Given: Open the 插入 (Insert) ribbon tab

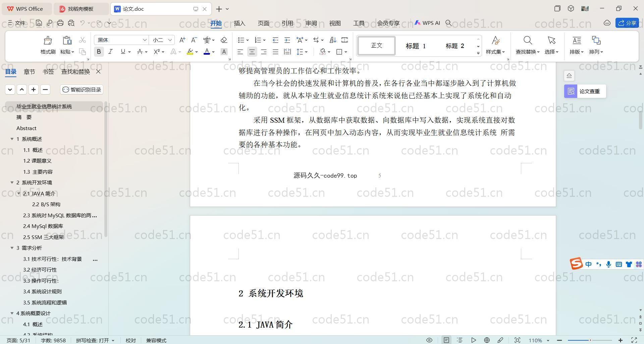Looking at the screenshot, I should click(239, 23).
